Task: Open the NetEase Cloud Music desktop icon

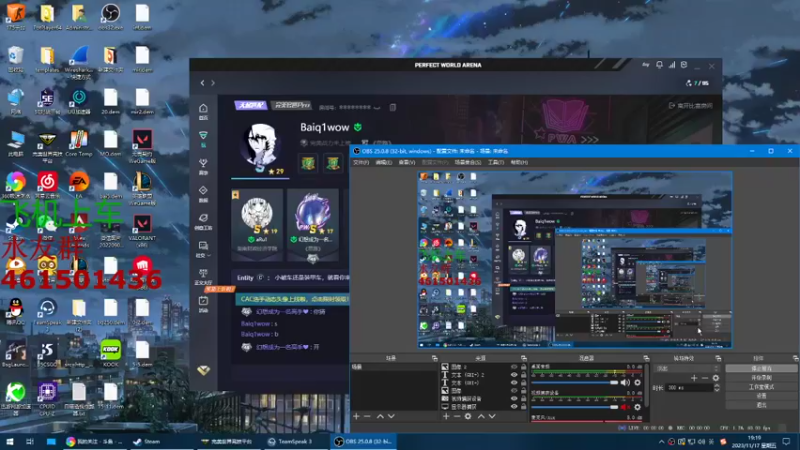Action: click(47, 185)
